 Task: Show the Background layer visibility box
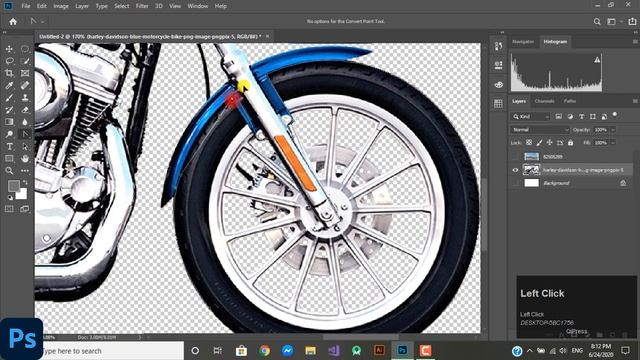[515, 183]
